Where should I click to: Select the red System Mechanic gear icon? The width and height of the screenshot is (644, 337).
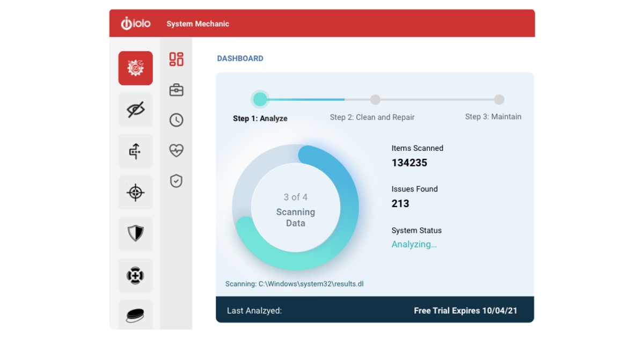[135, 68]
